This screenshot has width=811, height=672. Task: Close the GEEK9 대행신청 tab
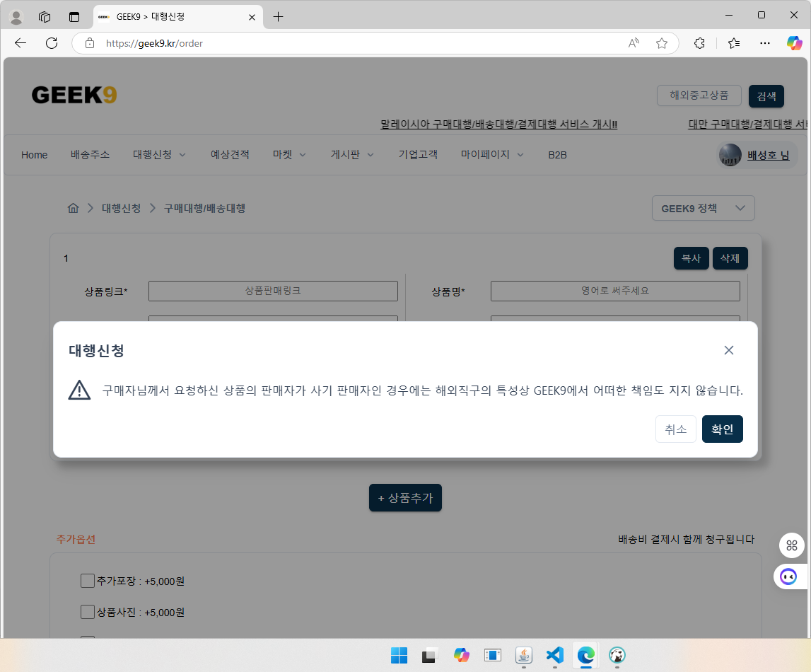252,17
